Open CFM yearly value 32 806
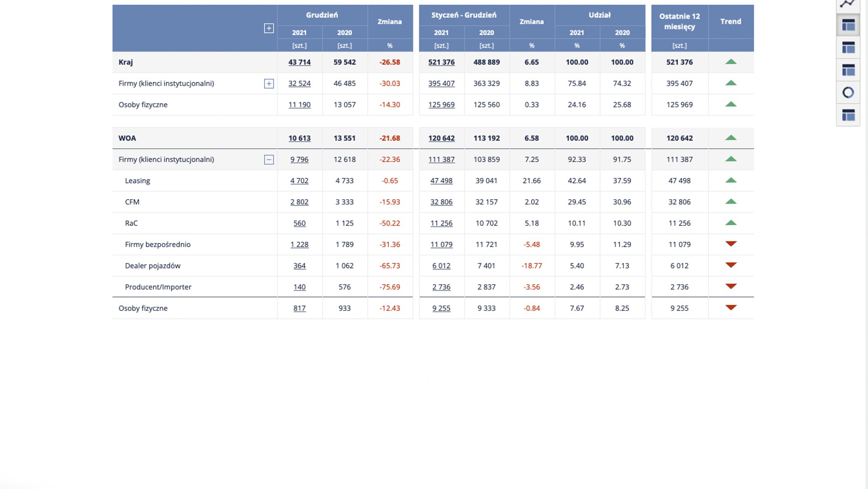Viewport: 868px width, 489px height. [441, 202]
